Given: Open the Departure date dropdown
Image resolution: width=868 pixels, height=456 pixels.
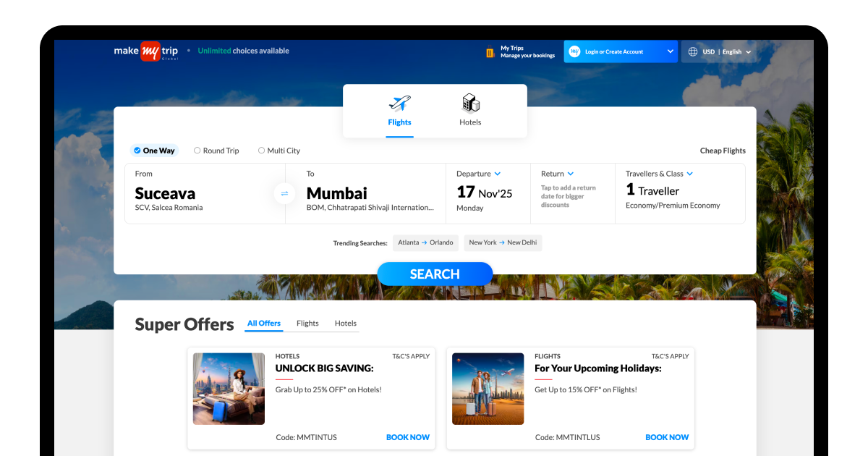Looking at the screenshot, I should coord(498,174).
